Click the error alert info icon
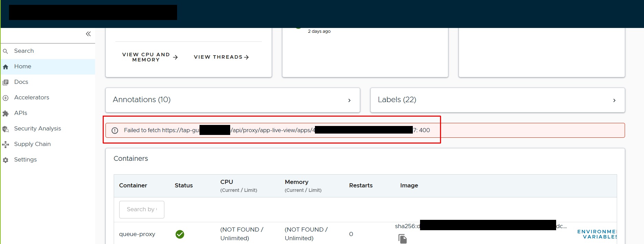The image size is (644, 244). click(115, 130)
